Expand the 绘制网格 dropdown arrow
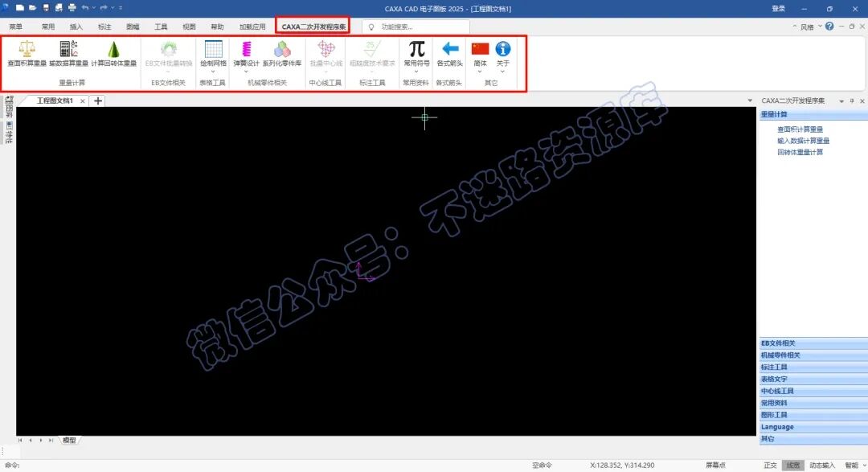Screen dimensions: 868x472 click(213, 72)
